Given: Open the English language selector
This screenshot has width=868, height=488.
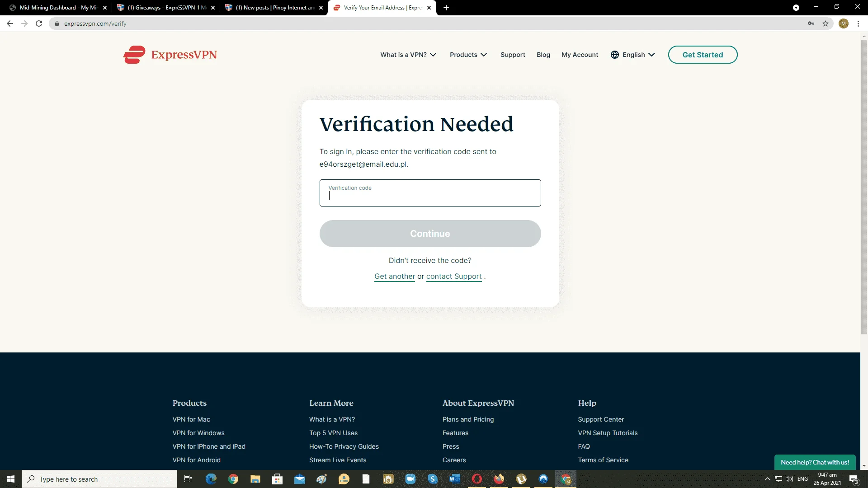Looking at the screenshot, I should 632,55.
